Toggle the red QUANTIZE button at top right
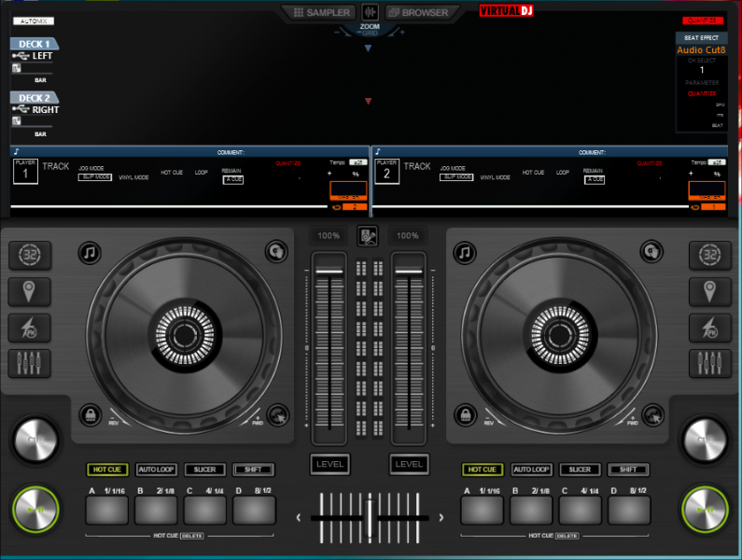 coord(702,21)
